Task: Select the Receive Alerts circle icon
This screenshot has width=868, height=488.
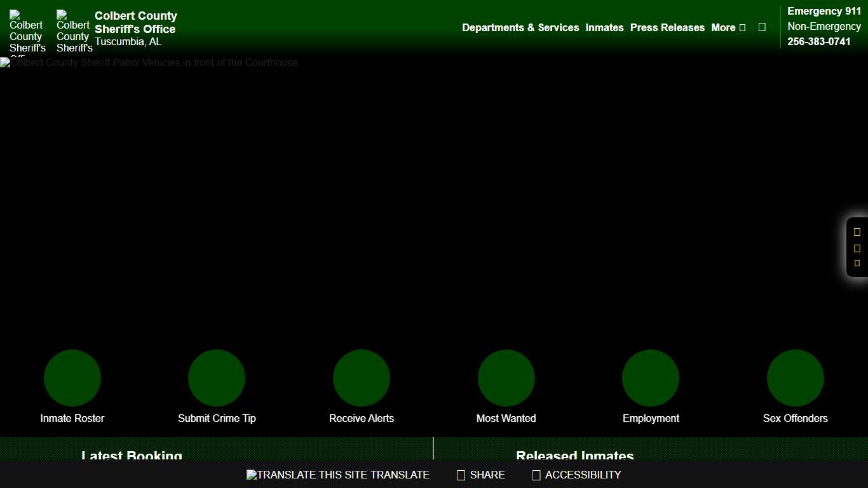Action: click(362, 378)
